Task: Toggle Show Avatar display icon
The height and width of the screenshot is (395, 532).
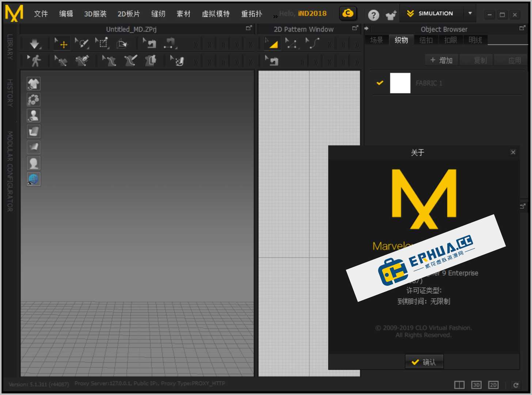Action: pyautogui.click(x=34, y=116)
